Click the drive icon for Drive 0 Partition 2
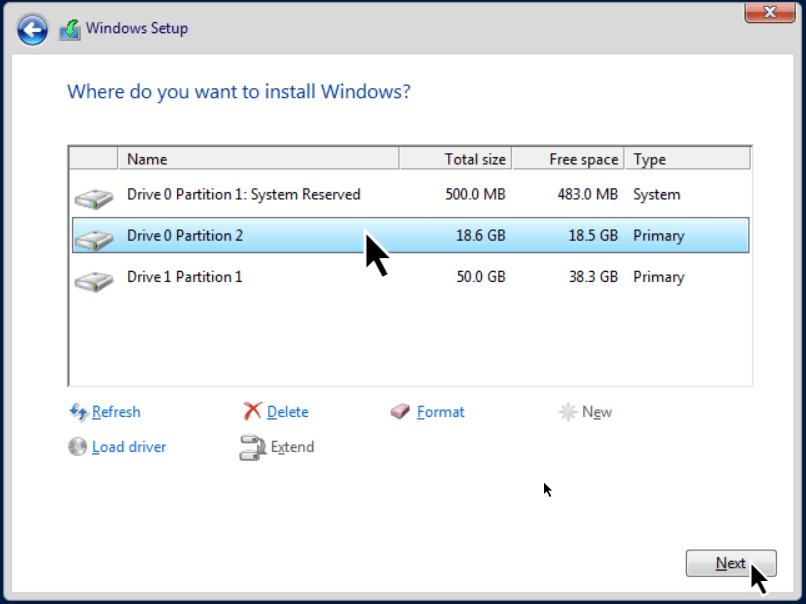Screen dimensions: 806x604 (94, 239)
